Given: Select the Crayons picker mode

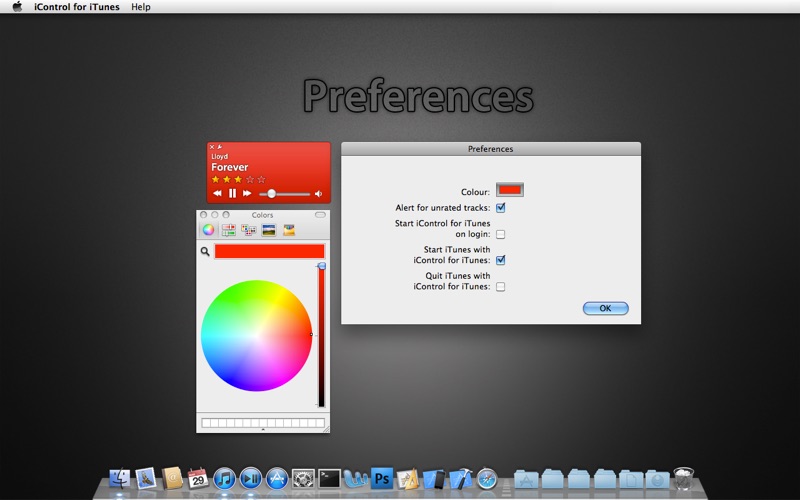Looking at the screenshot, I should pyautogui.click(x=289, y=230).
